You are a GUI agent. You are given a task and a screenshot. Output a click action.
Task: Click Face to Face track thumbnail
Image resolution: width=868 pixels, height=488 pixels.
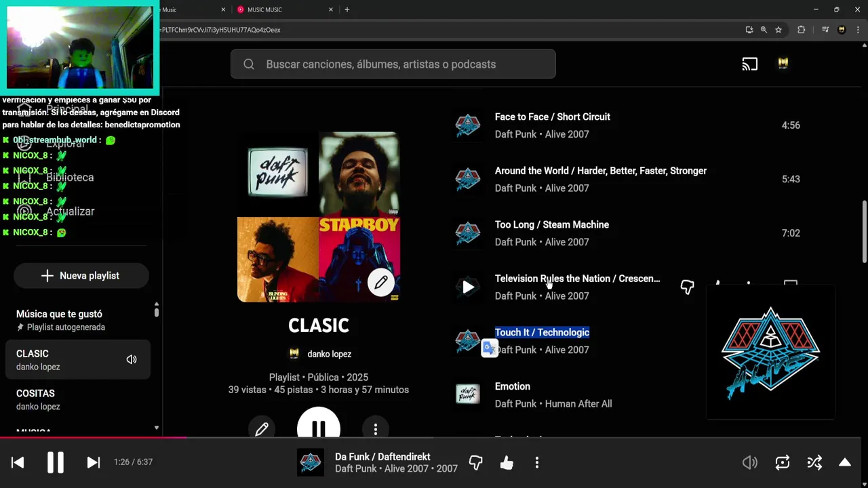(468, 125)
